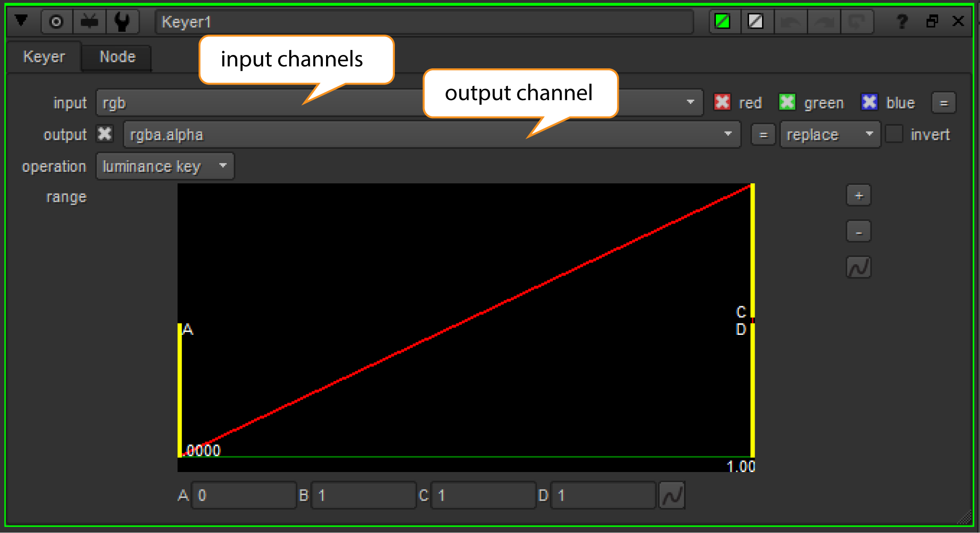Viewport: 980px width, 533px height.
Task: Click the center node icon in the header
Action: (56, 22)
